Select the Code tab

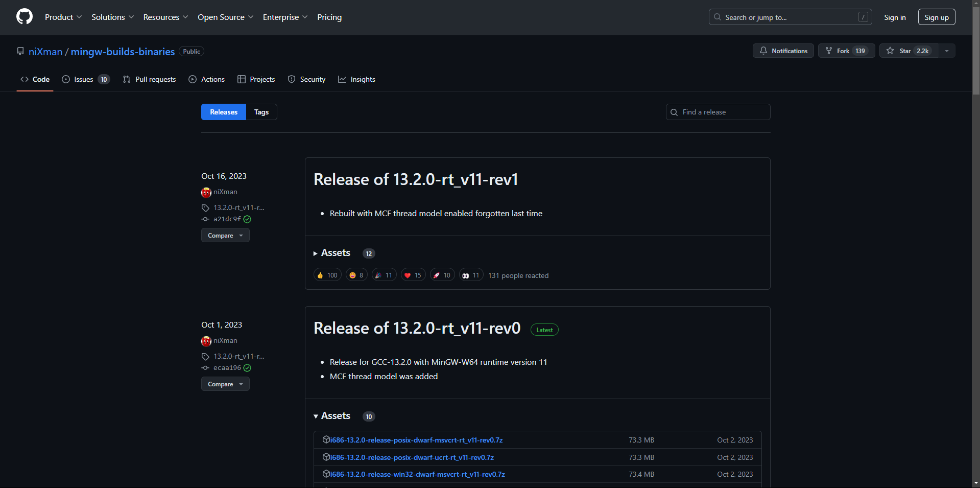[x=35, y=79]
